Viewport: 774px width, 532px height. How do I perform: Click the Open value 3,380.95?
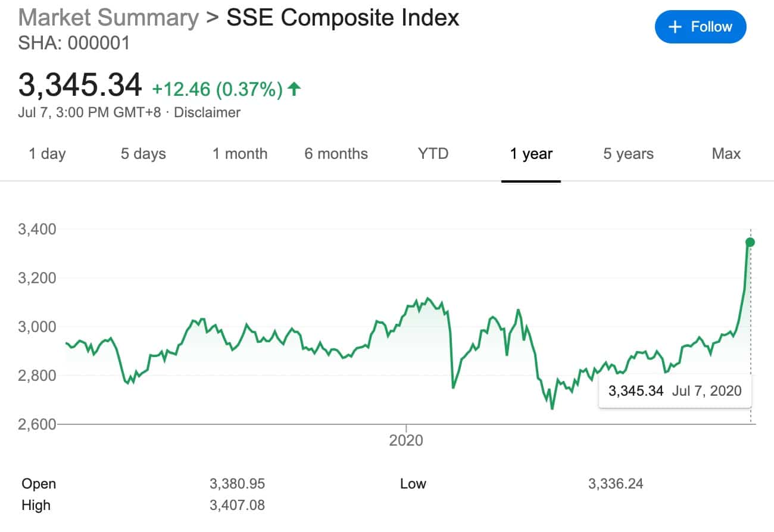point(237,484)
